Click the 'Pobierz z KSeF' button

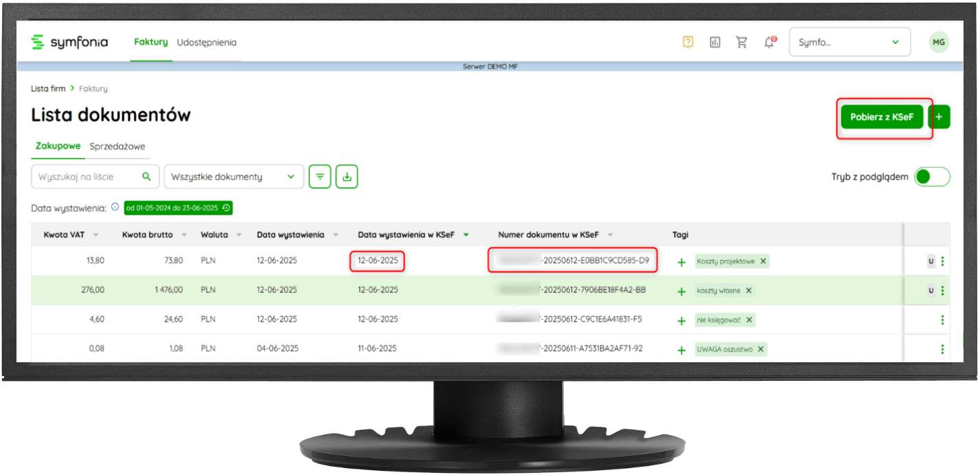[x=882, y=118]
